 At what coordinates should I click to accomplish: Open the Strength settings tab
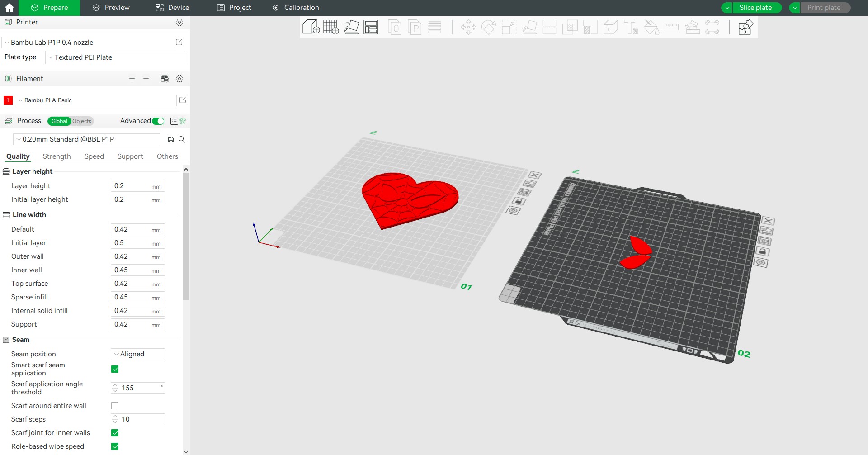57,156
